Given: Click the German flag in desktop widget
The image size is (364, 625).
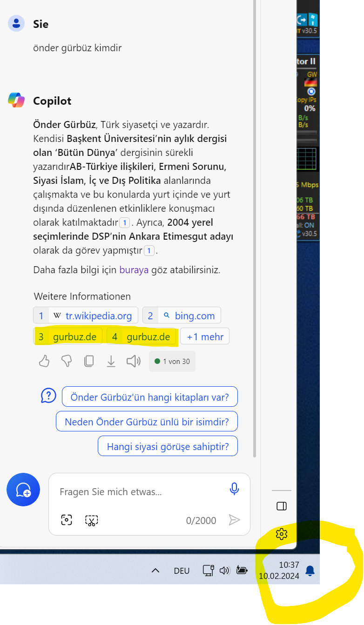Looking at the screenshot, I should tap(310, 82).
